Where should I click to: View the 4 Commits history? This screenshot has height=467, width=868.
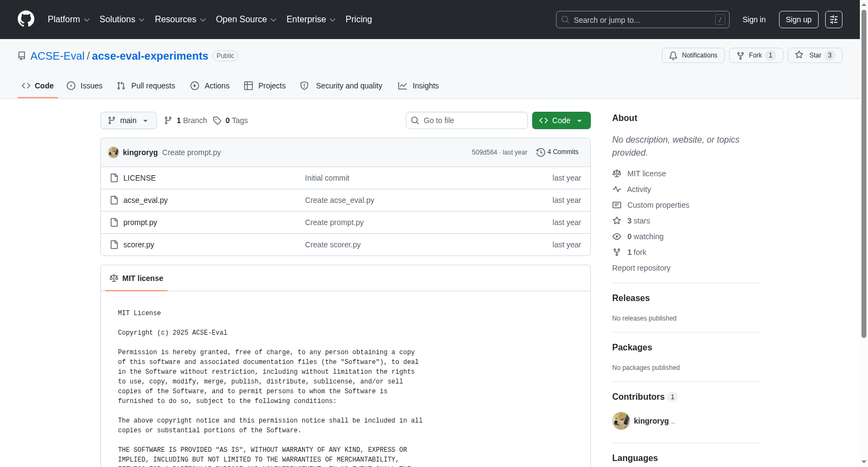(x=558, y=152)
